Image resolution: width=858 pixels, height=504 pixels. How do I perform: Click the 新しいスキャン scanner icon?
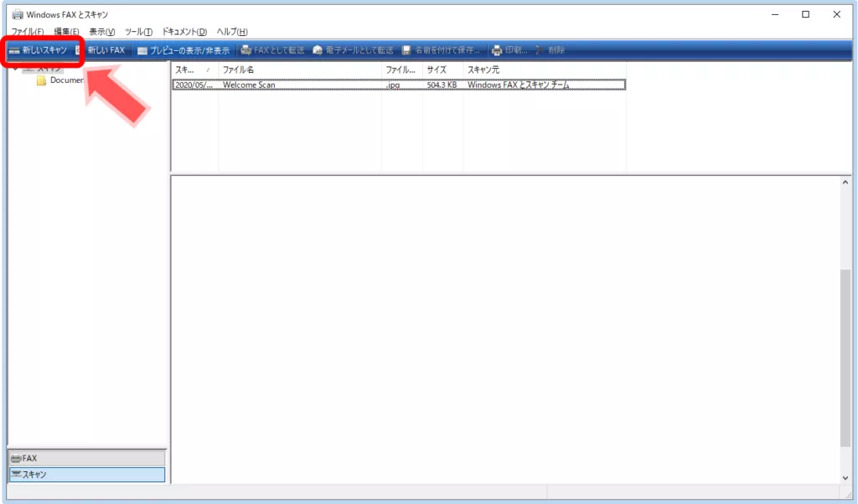(x=14, y=50)
